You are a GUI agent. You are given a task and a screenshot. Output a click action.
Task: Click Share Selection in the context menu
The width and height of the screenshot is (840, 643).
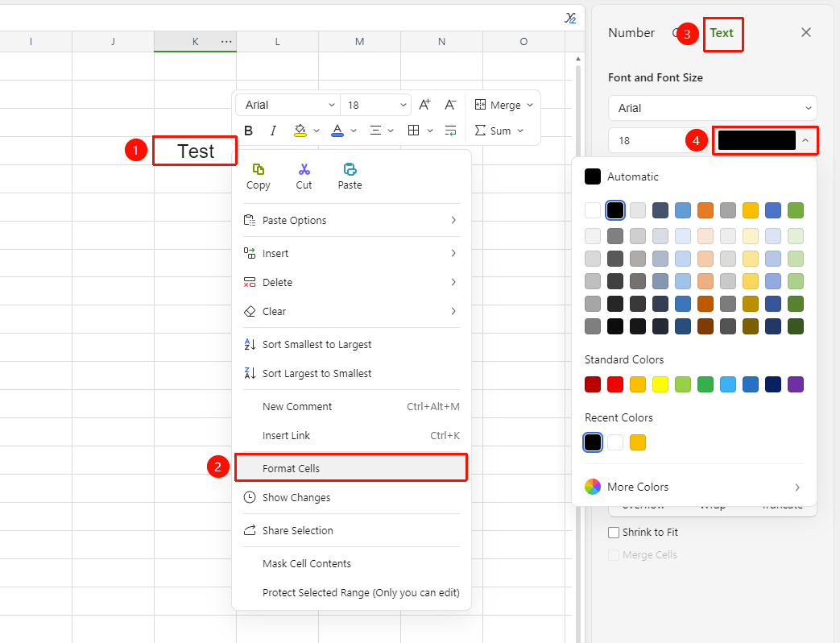(351, 530)
